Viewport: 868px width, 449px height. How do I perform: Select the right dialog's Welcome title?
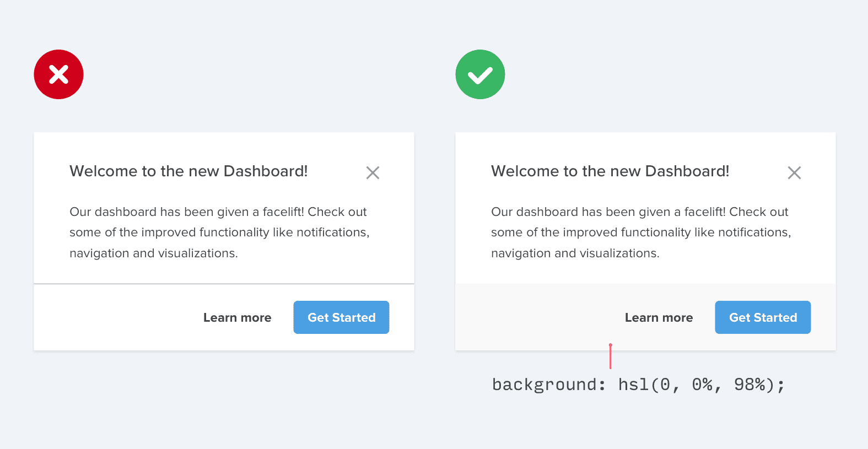click(x=610, y=171)
